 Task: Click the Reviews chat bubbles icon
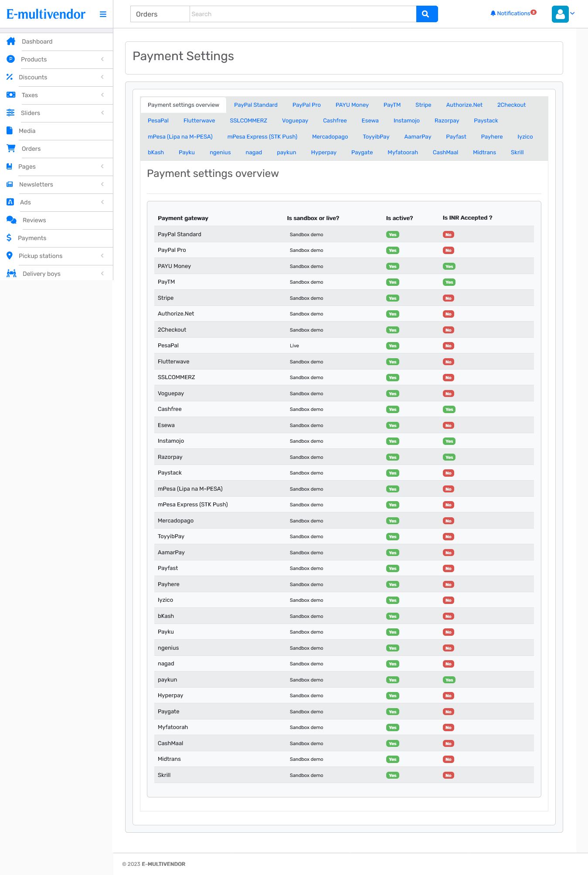(11, 220)
